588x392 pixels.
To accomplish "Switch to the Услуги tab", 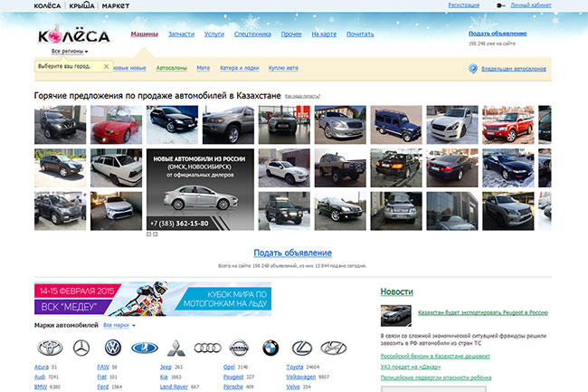I will coord(214,34).
